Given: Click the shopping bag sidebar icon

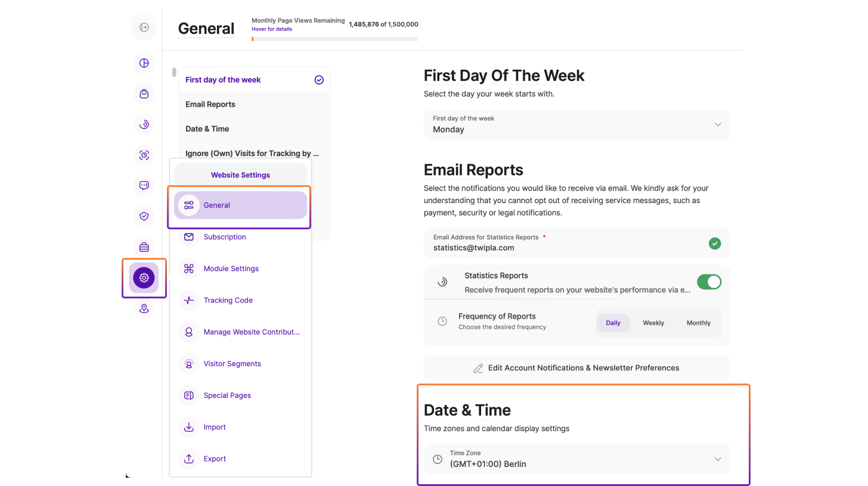Looking at the screenshot, I should point(144,94).
